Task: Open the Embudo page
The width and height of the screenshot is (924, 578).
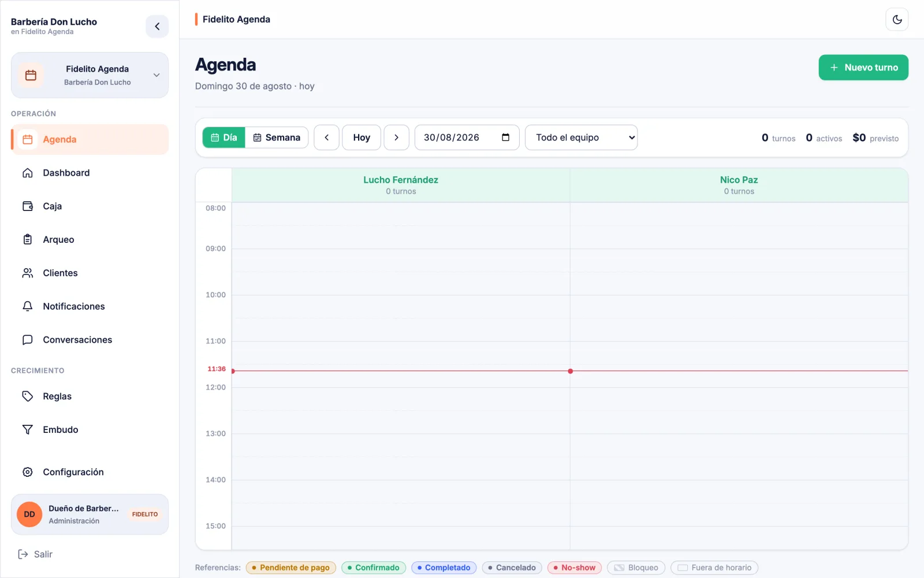Action: [x=90, y=429]
